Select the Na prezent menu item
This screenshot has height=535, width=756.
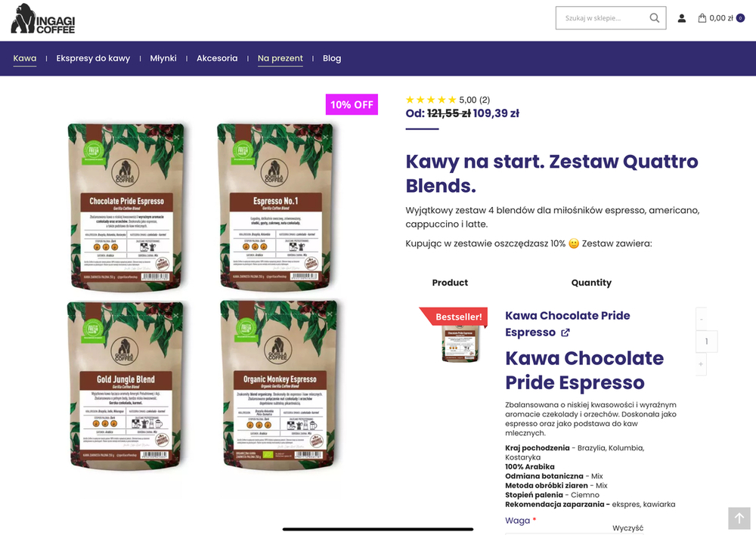(280, 58)
